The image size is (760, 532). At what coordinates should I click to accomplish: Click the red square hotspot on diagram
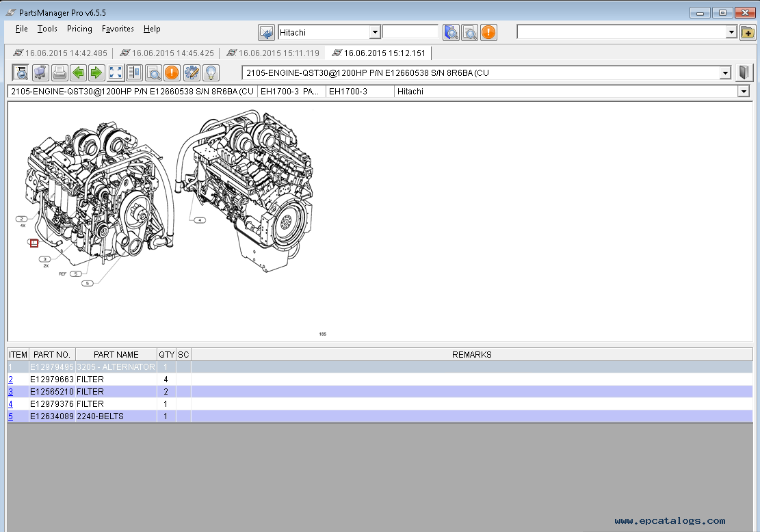34,243
